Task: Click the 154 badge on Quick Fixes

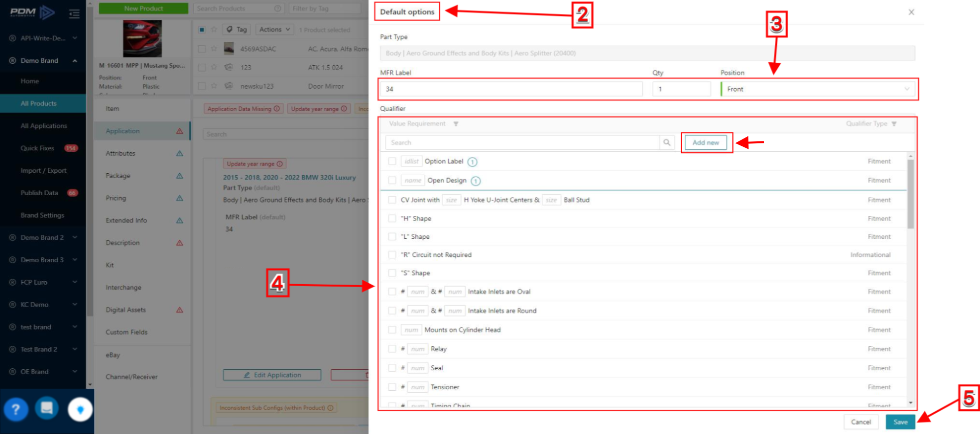Action: click(x=71, y=148)
